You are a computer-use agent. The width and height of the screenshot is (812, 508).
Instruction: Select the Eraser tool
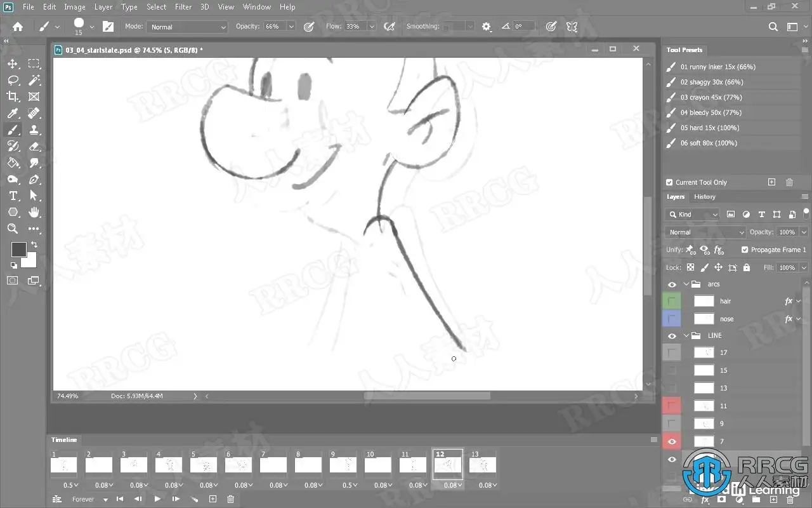coord(34,146)
